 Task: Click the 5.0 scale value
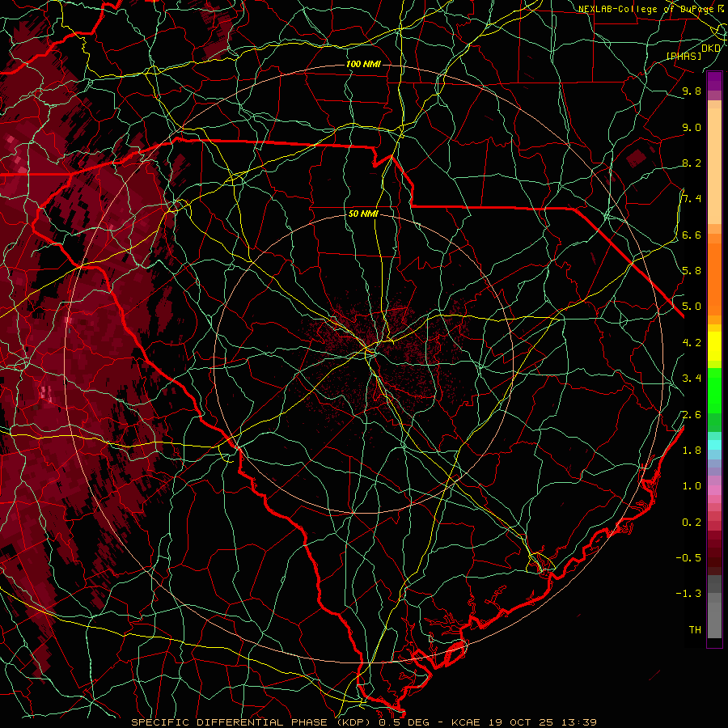pos(692,307)
